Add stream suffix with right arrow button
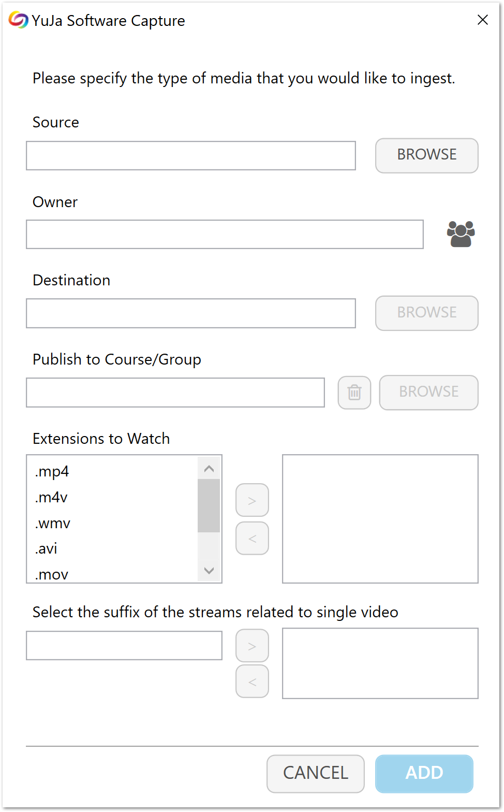Image resolution: width=504 pixels, height=812 pixels. pos(252,646)
